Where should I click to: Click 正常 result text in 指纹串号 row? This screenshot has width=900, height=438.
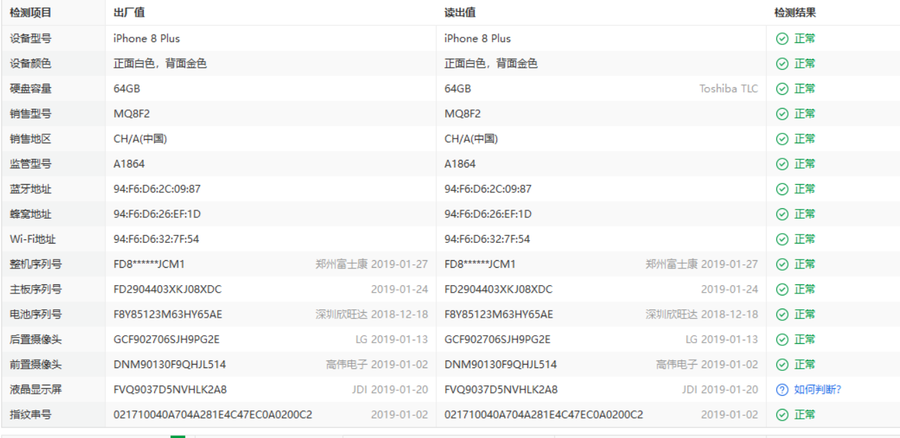[x=805, y=414]
